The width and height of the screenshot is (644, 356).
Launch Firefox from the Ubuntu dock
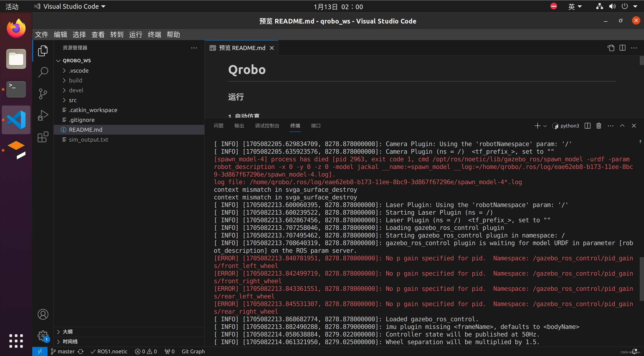16,28
